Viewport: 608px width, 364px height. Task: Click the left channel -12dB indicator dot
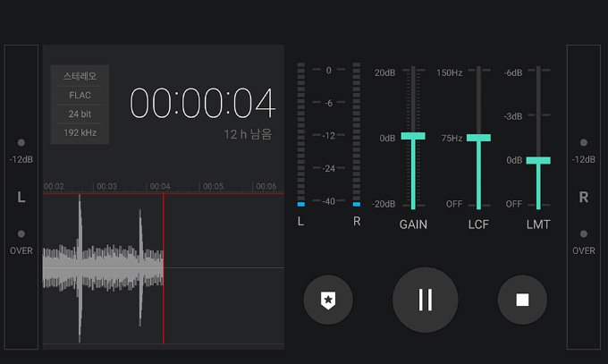pos(21,142)
